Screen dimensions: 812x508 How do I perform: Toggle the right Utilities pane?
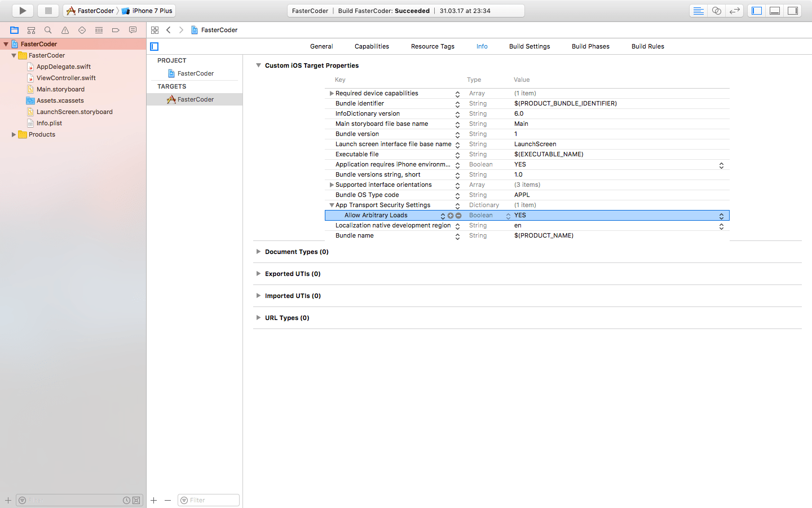793,11
